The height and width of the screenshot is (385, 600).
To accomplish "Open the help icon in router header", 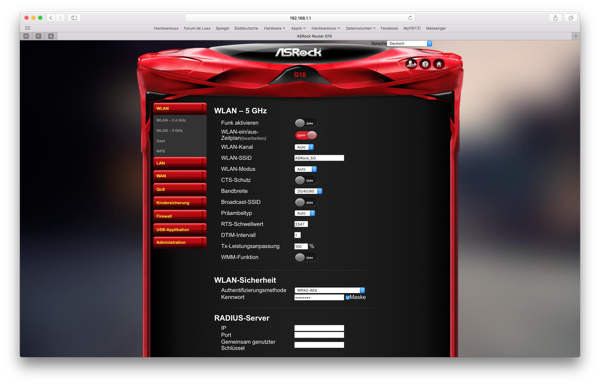I will [425, 64].
